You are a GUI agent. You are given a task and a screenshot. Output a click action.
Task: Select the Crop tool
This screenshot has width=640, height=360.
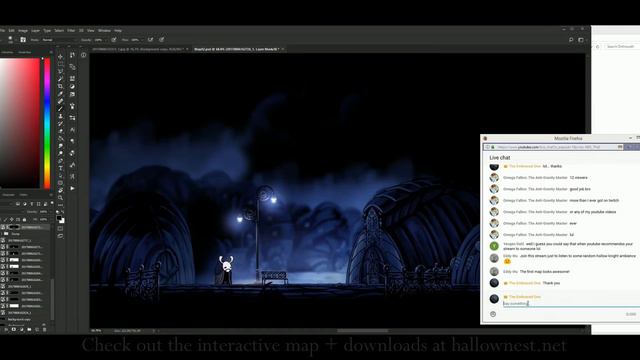60,86
